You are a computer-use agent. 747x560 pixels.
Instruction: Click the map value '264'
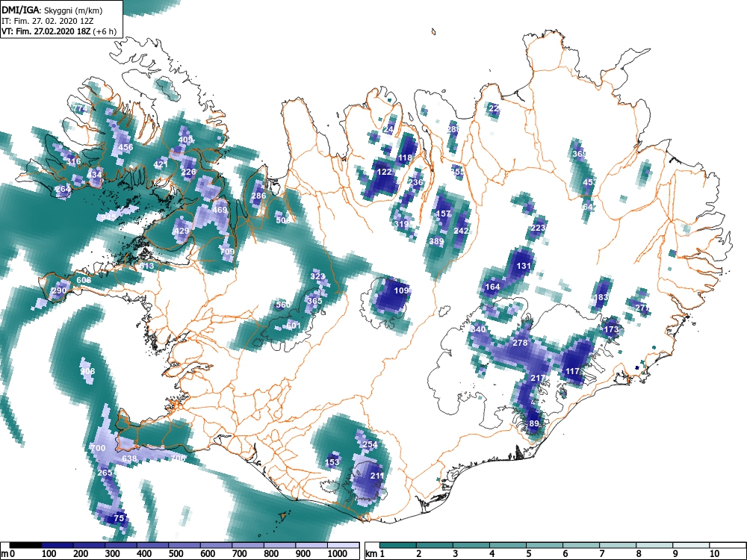63,189
